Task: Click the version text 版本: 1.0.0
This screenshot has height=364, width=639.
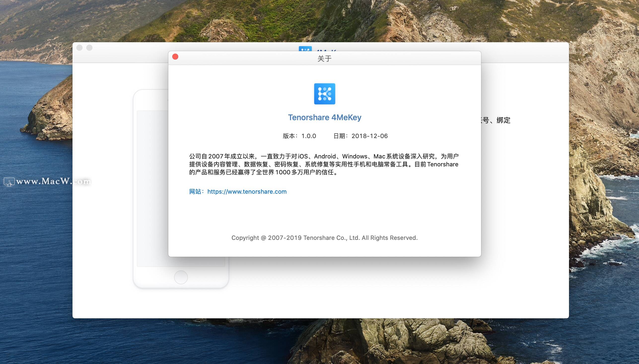Action: pos(299,136)
